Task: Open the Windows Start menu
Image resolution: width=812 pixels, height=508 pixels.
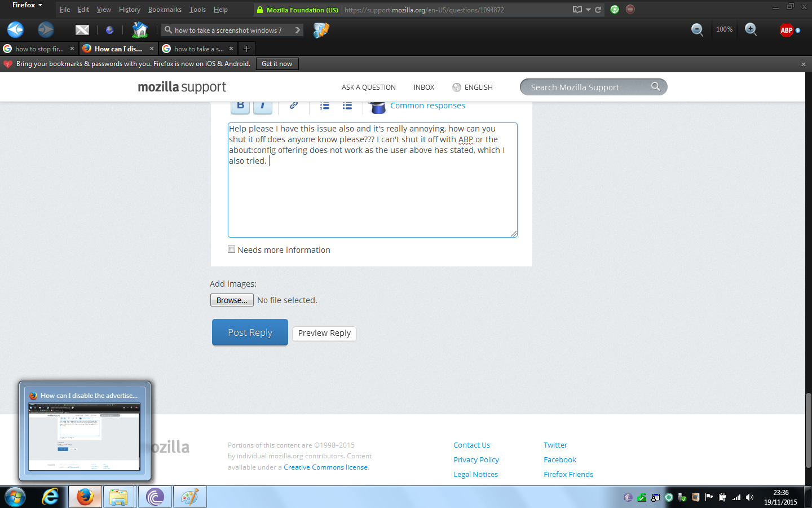Action: click(x=15, y=497)
